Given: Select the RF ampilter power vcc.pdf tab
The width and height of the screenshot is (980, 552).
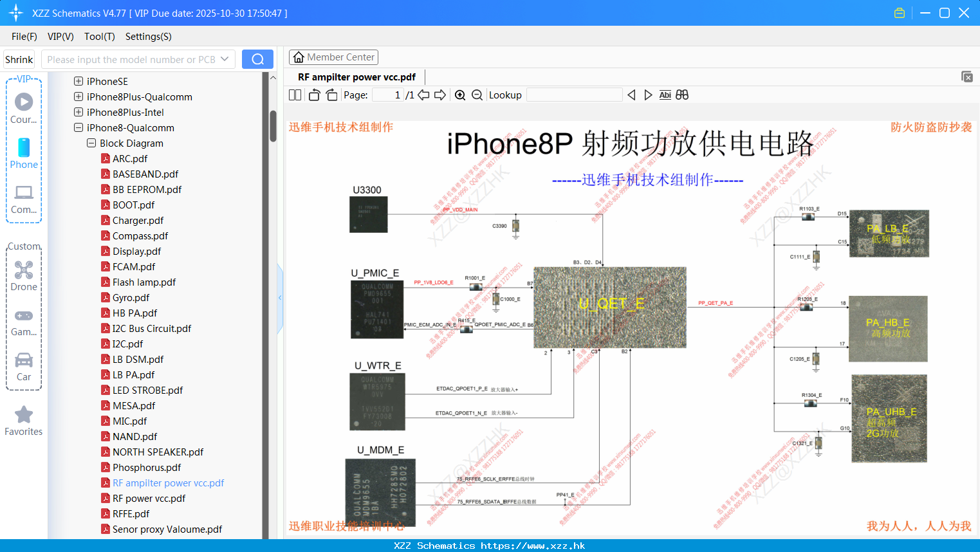Looking at the screenshot, I should [357, 77].
